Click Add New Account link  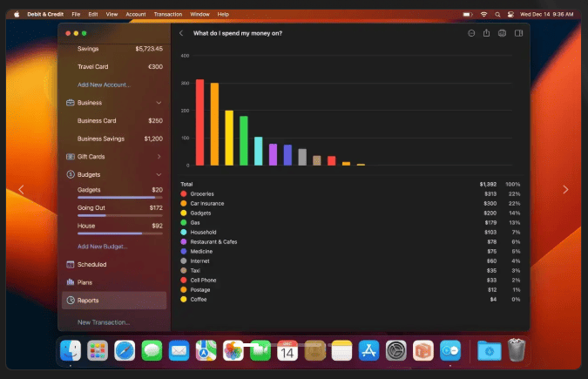[x=104, y=85]
